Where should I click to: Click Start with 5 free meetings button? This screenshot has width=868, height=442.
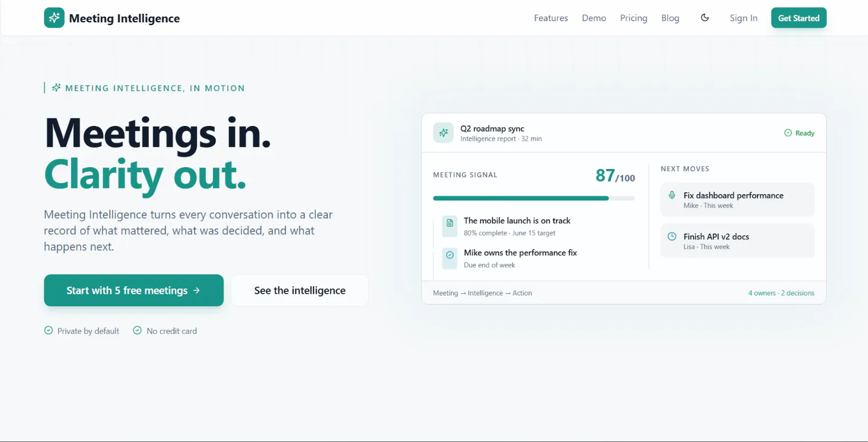(134, 290)
